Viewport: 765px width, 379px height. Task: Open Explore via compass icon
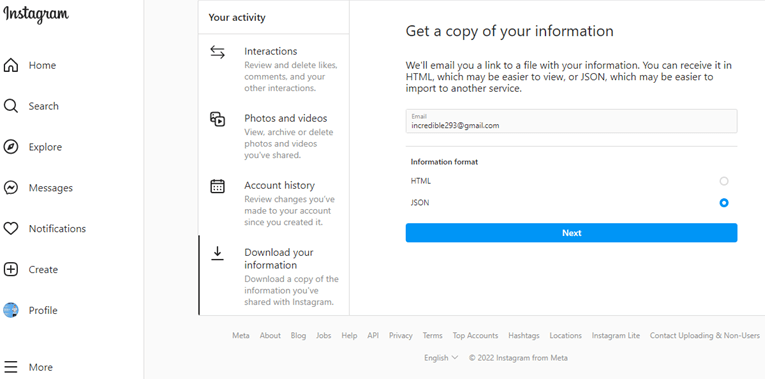tap(11, 147)
